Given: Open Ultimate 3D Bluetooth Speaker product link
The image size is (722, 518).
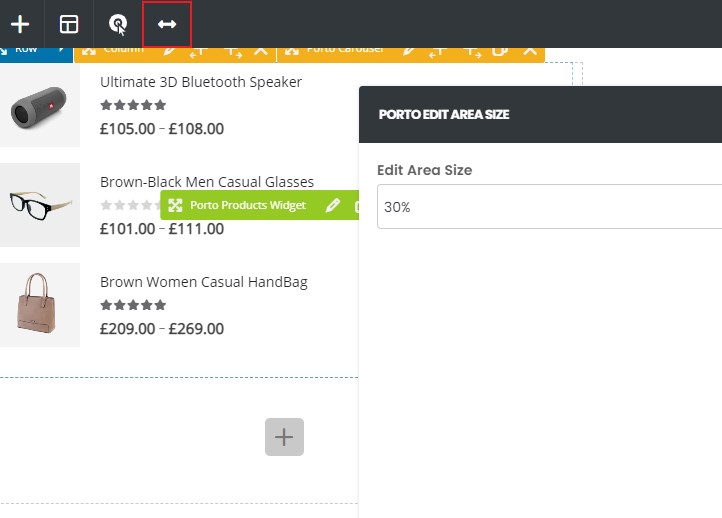Looking at the screenshot, I should (x=200, y=82).
